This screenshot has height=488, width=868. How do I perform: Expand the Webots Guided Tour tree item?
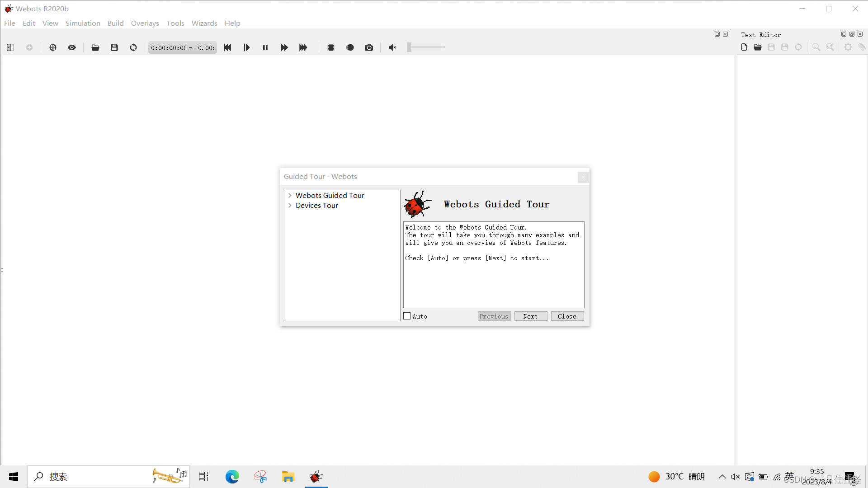[x=290, y=195]
